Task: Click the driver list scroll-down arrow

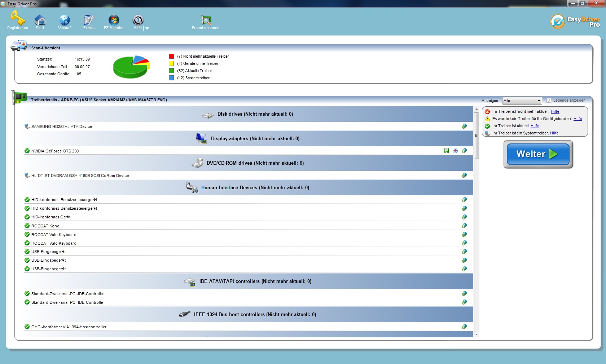Action: 476,334
